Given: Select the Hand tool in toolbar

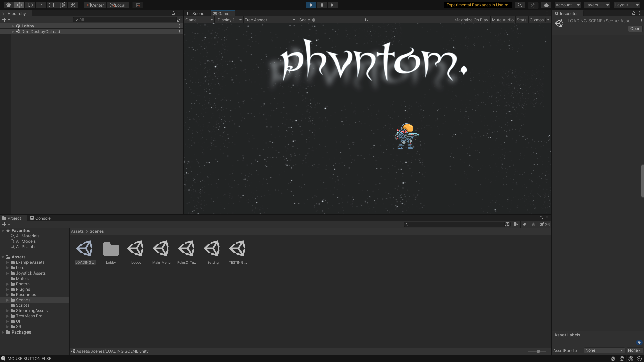Looking at the screenshot, I should 8,5.
